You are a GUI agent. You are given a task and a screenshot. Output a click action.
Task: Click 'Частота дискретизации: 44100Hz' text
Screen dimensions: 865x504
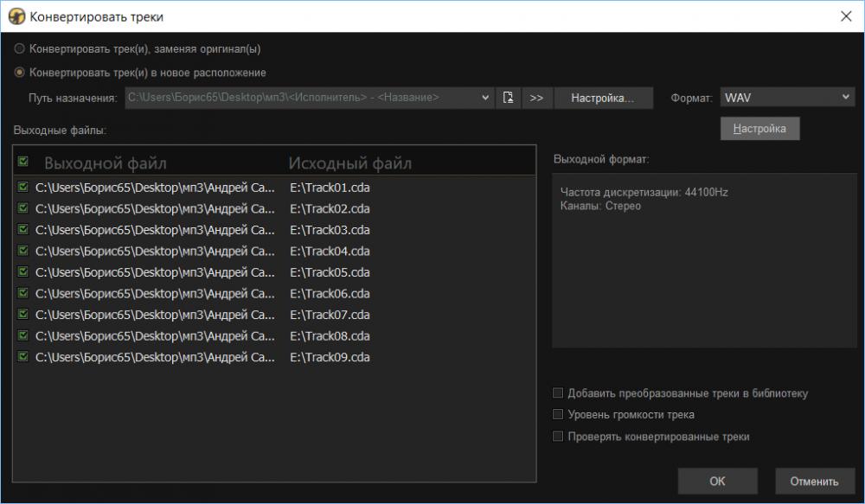[x=644, y=193]
